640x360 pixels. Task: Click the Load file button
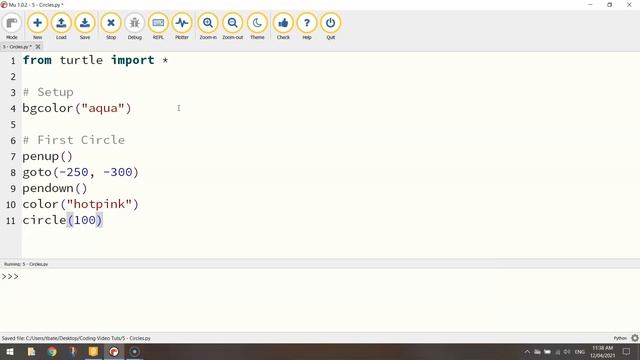click(61, 27)
